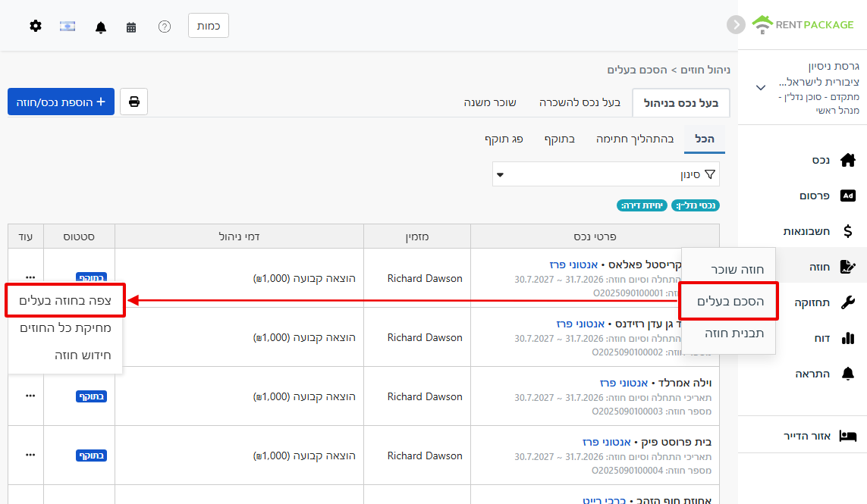This screenshot has height=504, width=867.
Task: Open more menu for contract O2025090100003
Action: tap(30, 396)
